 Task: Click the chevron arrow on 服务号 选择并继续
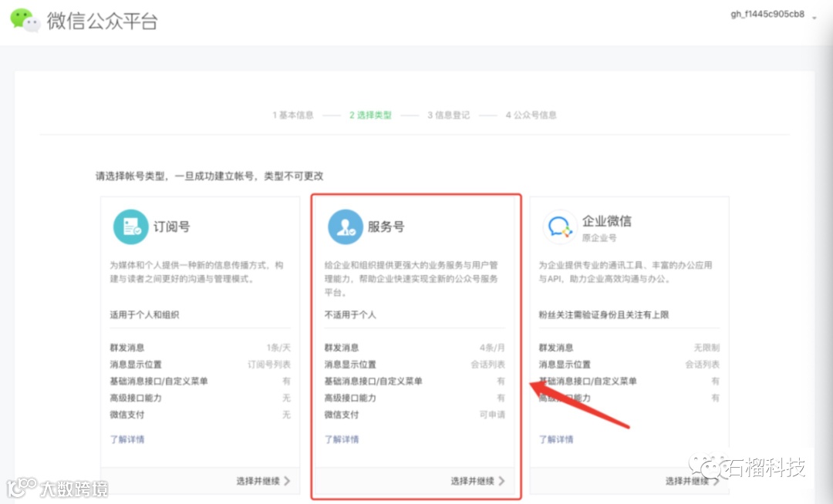(x=501, y=481)
